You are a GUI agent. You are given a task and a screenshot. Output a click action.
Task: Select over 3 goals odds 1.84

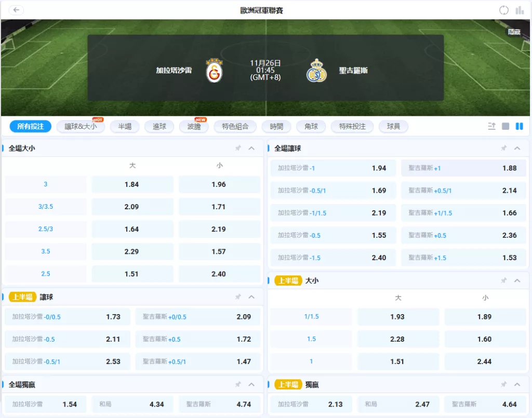(x=132, y=184)
